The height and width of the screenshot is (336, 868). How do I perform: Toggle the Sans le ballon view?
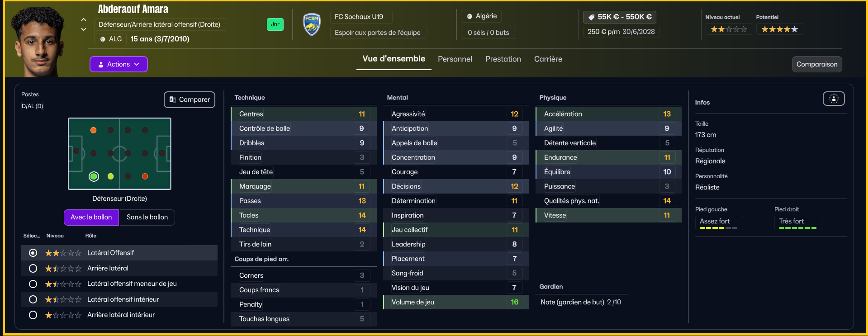[147, 217]
